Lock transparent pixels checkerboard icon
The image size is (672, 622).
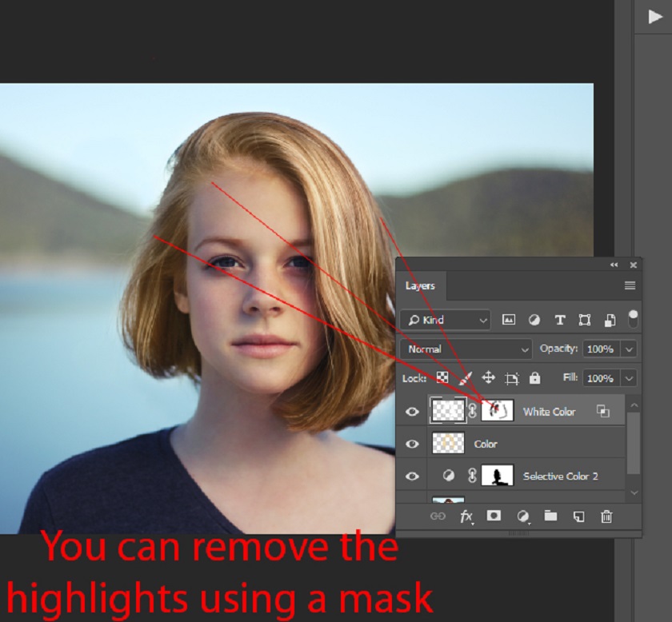[442, 378]
